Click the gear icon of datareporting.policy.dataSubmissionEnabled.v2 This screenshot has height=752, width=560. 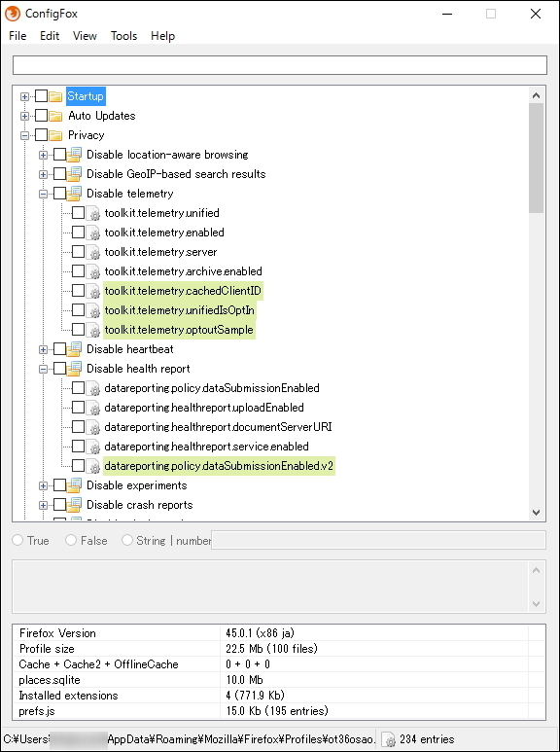(93, 466)
